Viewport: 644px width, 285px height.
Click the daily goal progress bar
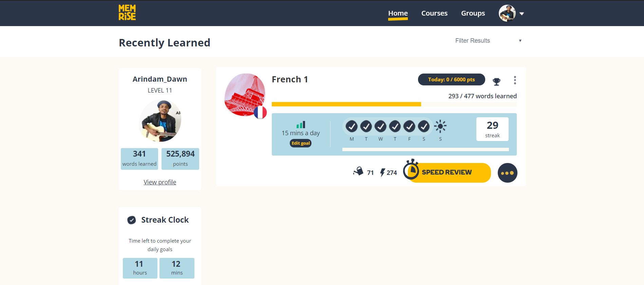point(425,149)
